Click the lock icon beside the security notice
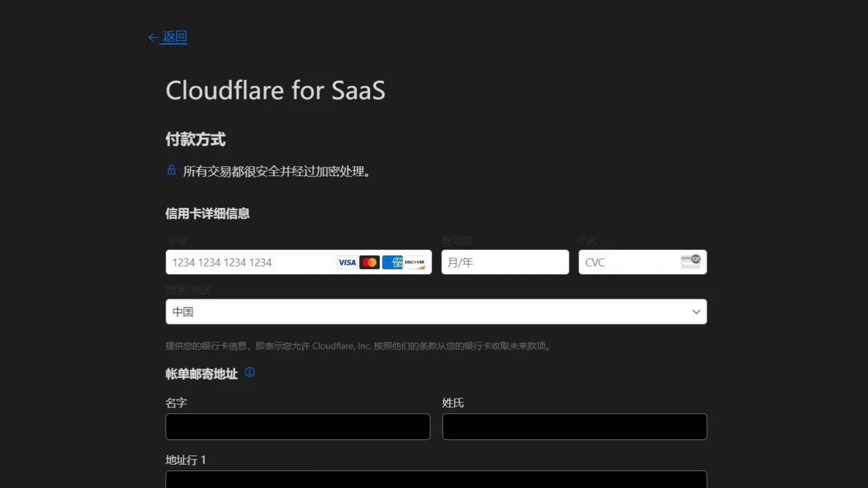Image resolution: width=868 pixels, height=488 pixels. click(171, 170)
